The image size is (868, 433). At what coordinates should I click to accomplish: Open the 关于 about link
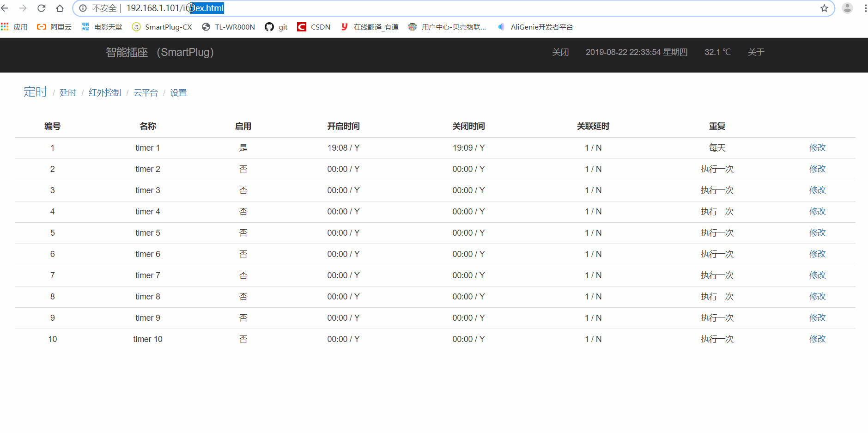(x=756, y=52)
